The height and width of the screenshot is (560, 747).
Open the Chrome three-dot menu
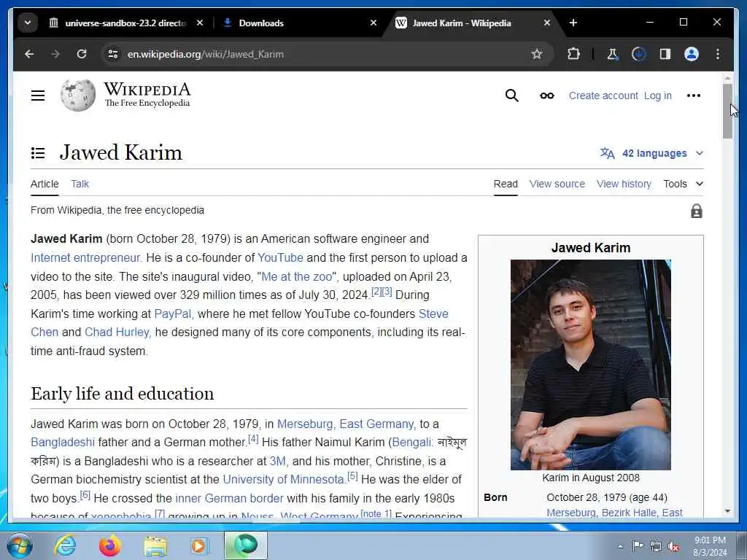coord(718,54)
